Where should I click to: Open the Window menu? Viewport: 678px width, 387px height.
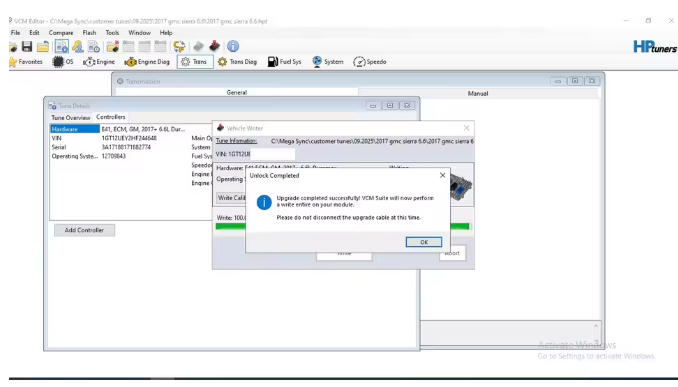(139, 33)
